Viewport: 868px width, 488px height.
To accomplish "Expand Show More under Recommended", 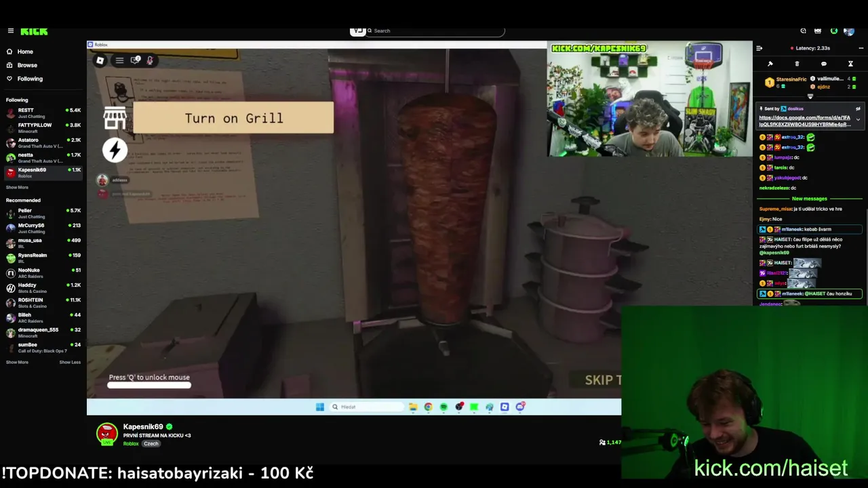I will coord(17,363).
